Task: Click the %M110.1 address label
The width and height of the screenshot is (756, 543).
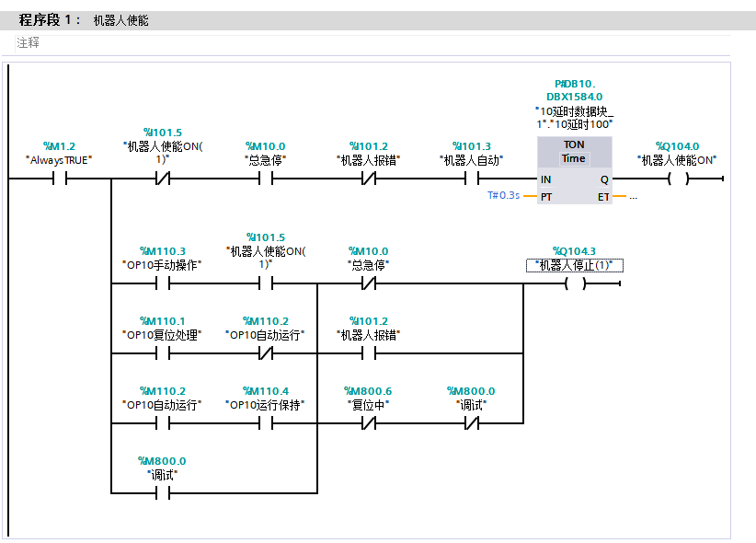Action: (163, 321)
